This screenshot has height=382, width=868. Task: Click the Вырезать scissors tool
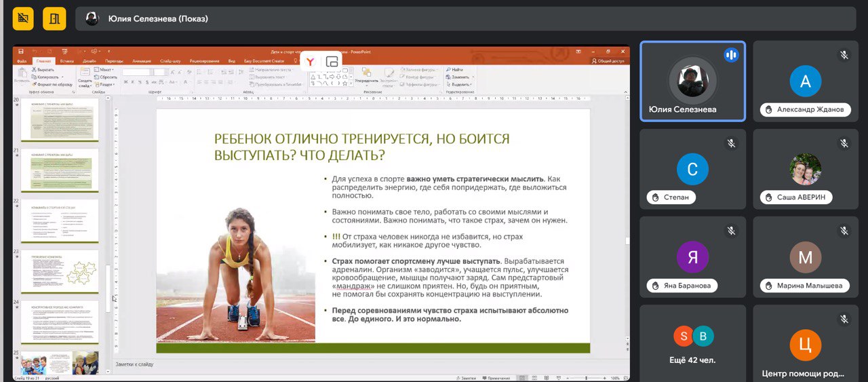pos(44,69)
